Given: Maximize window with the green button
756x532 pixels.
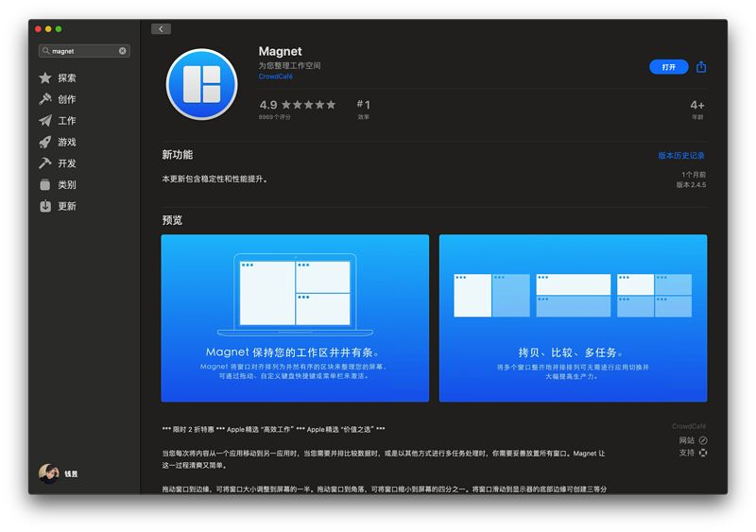Looking at the screenshot, I should pos(59,29).
